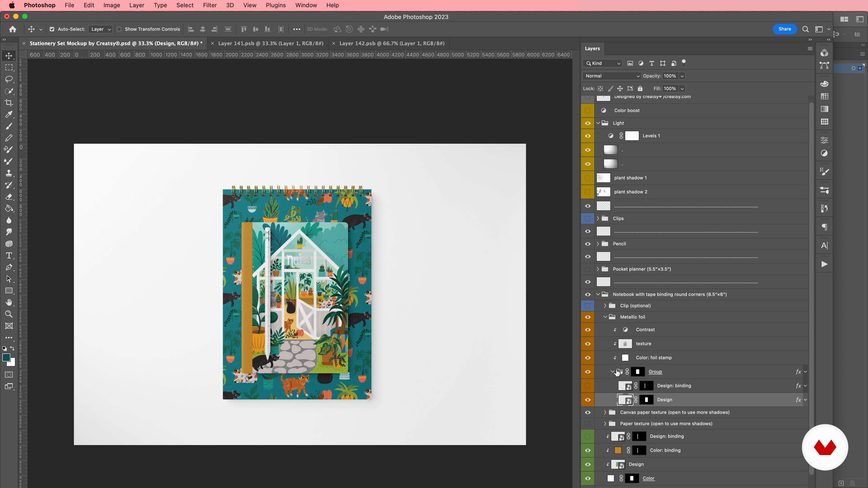868x488 pixels.
Task: Select the Brush tool
Action: [9, 126]
